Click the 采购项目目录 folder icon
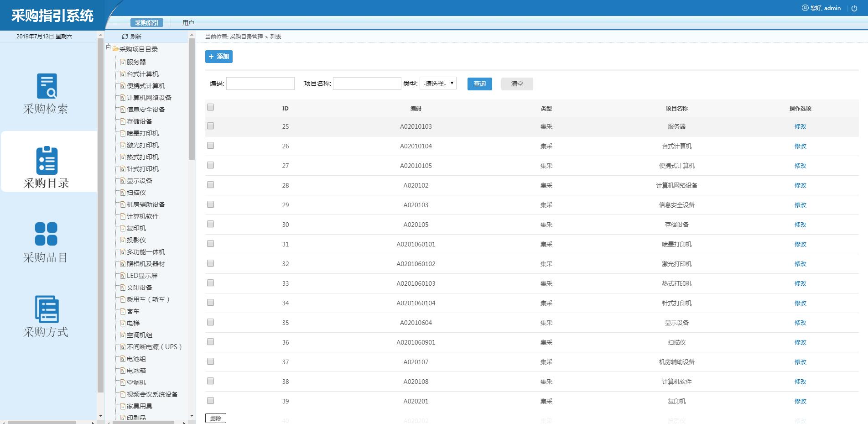Viewport: 868px width, 424px height. pos(115,49)
